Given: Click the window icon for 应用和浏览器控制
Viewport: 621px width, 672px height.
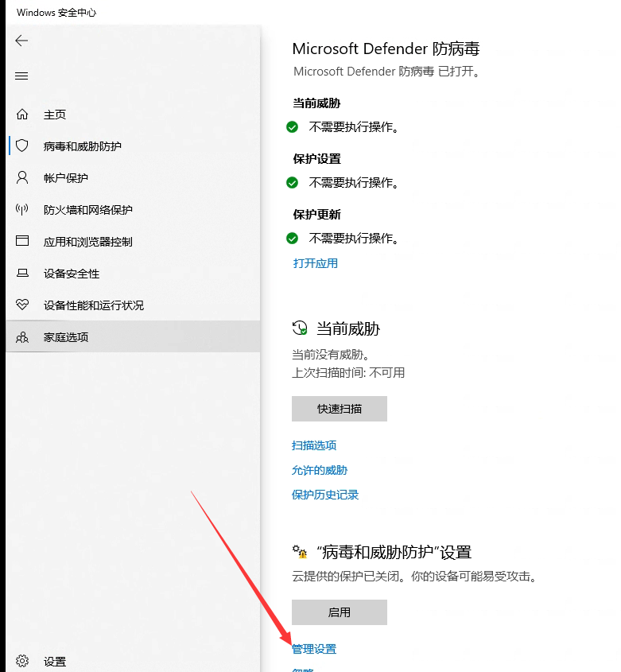Looking at the screenshot, I should pos(22,241).
